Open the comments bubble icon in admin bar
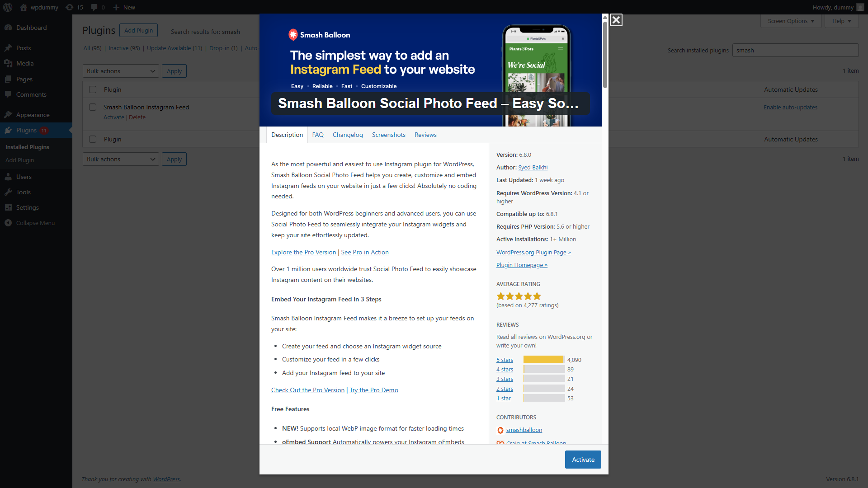This screenshot has height=488, width=868. click(94, 7)
